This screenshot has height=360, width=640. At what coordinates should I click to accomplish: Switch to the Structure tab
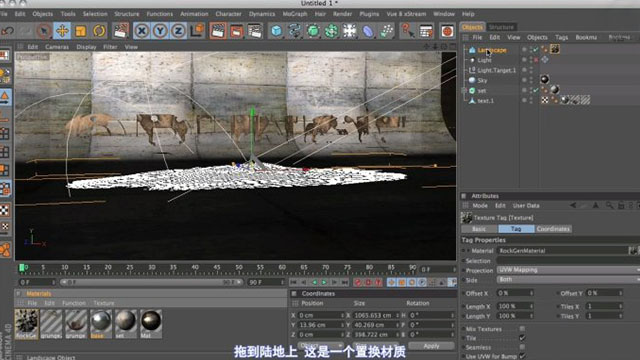point(501,27)
